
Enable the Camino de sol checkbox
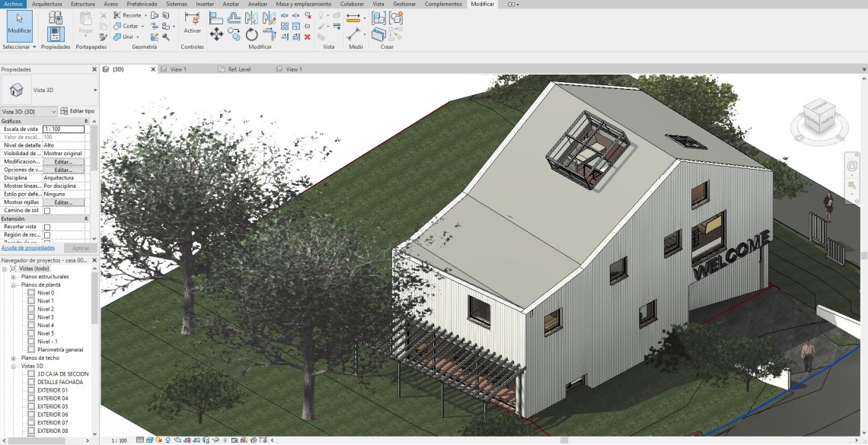point(47,211)
